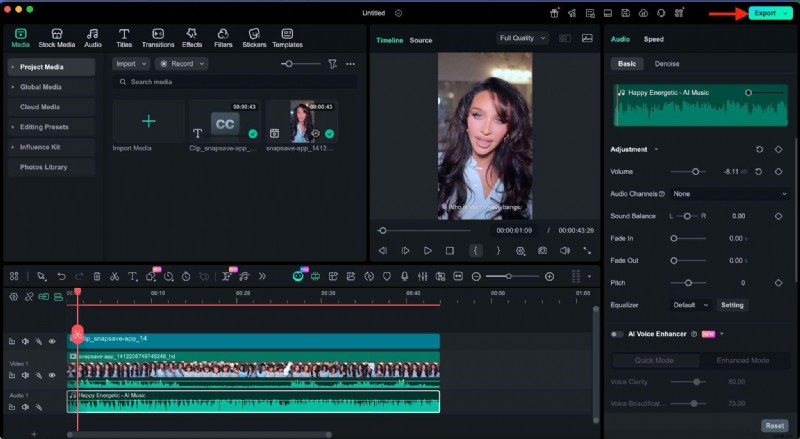
Task: Add text with timeline Text tool
Action: point(133,277)
